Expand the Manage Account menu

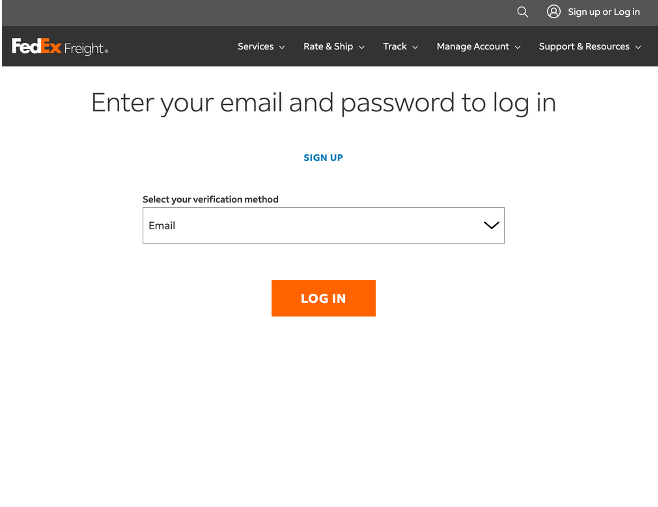[x=478, y=47]
